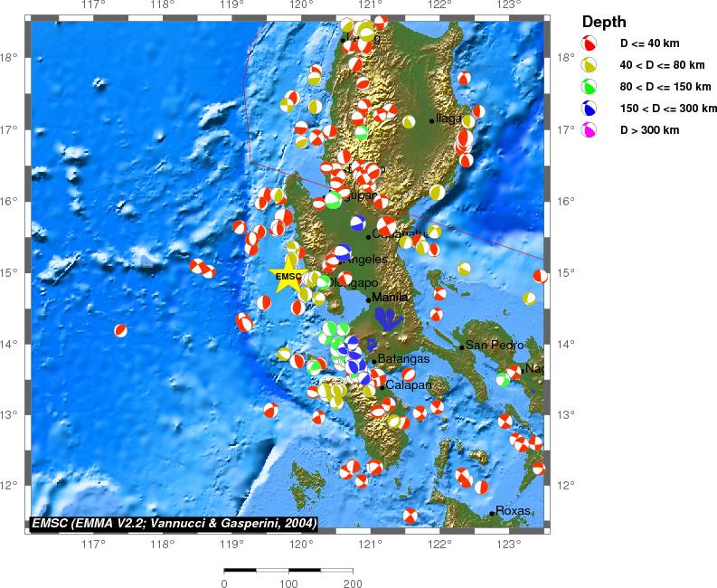This screenshot has width=717, height=588.
Task: Click the Roxas city label
Action: [x=513, y=511]
